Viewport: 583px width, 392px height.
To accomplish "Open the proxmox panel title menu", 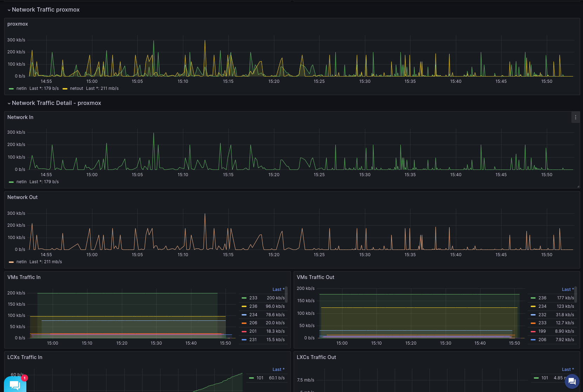I will tap(18, 24).
